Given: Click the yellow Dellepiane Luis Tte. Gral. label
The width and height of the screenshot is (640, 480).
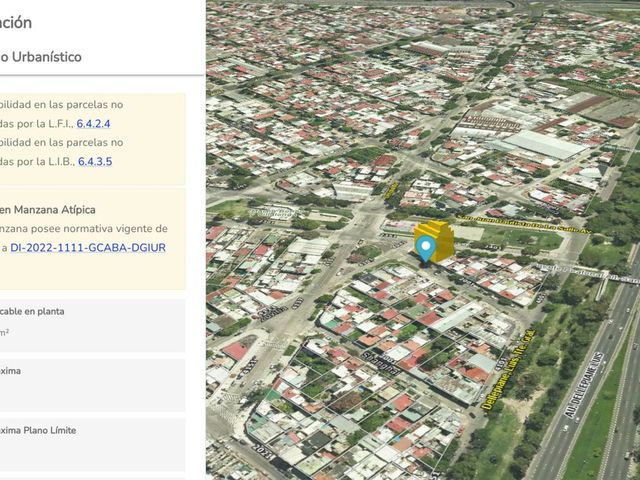Looking at the screenshot, I should pos(508,370).
